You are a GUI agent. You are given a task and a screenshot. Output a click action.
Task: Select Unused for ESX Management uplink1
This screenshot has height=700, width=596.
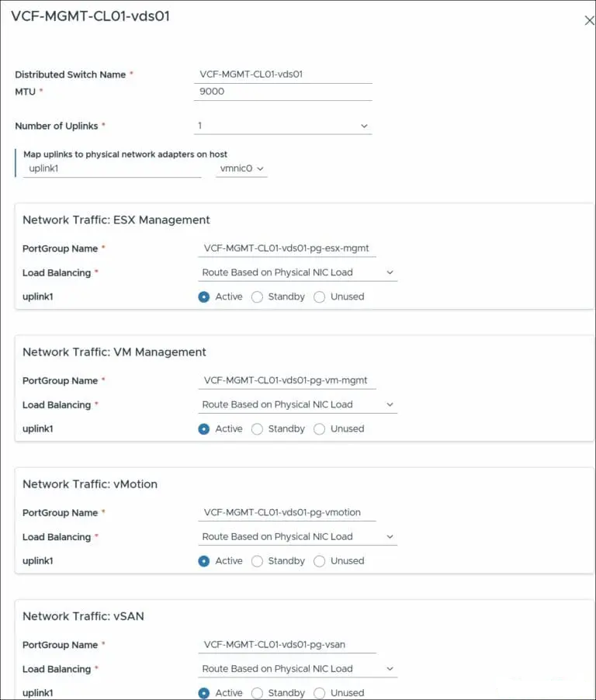(x=320, y=296)
